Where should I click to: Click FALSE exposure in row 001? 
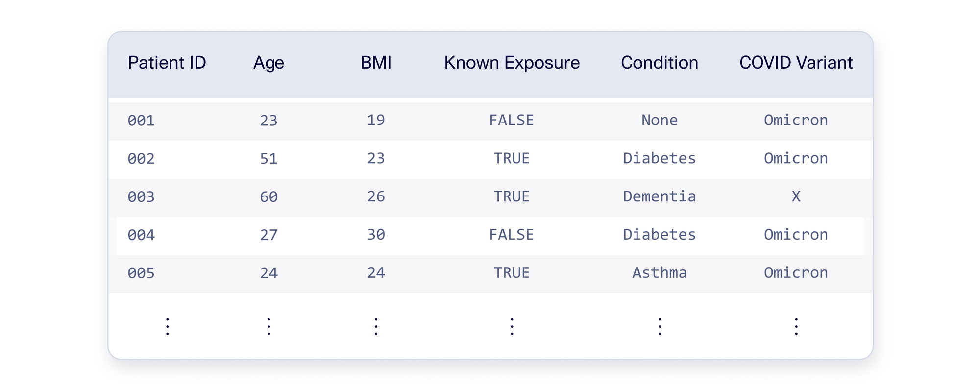click(x=512, y=120)
